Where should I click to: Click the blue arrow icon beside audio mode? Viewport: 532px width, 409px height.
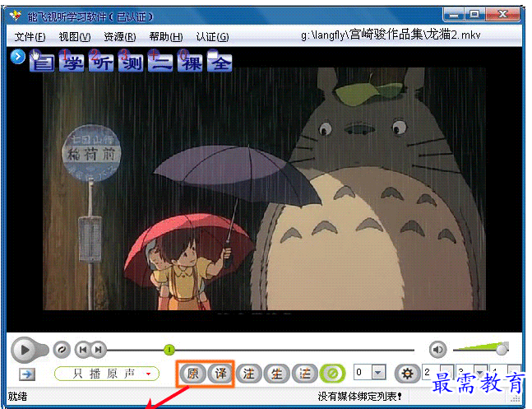(x=27, y=374)
